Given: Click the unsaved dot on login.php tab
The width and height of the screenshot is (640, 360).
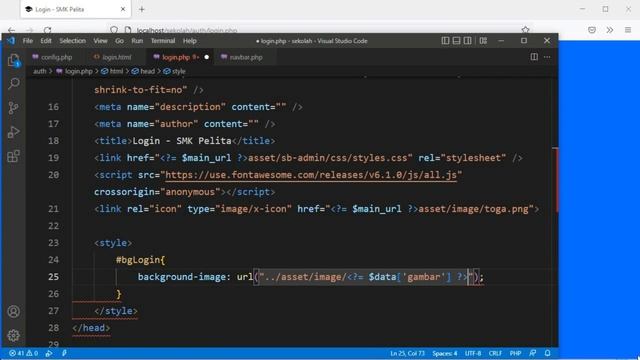Looking at the screenshot, I should tap(207, 57).
